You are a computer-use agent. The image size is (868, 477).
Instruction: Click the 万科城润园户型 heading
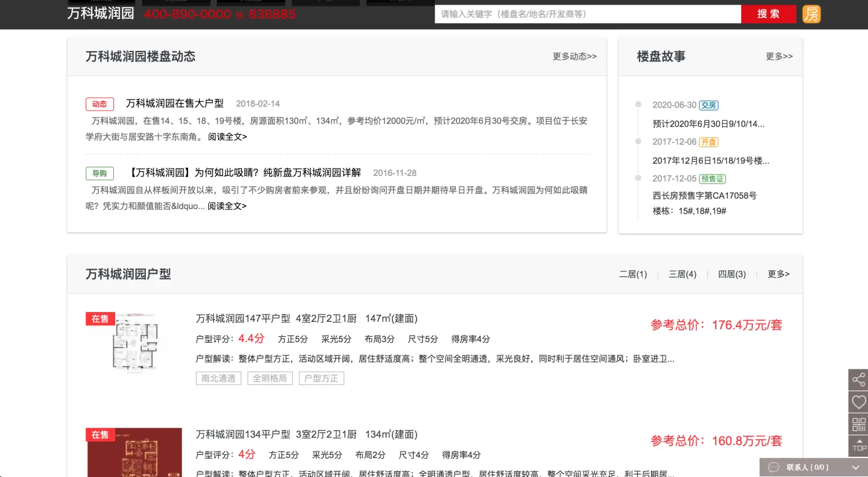click(128, 274)
